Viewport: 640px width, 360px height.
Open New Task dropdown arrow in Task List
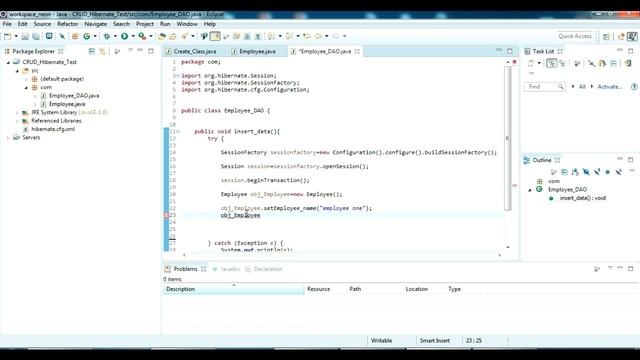click(x=539, y=63)
